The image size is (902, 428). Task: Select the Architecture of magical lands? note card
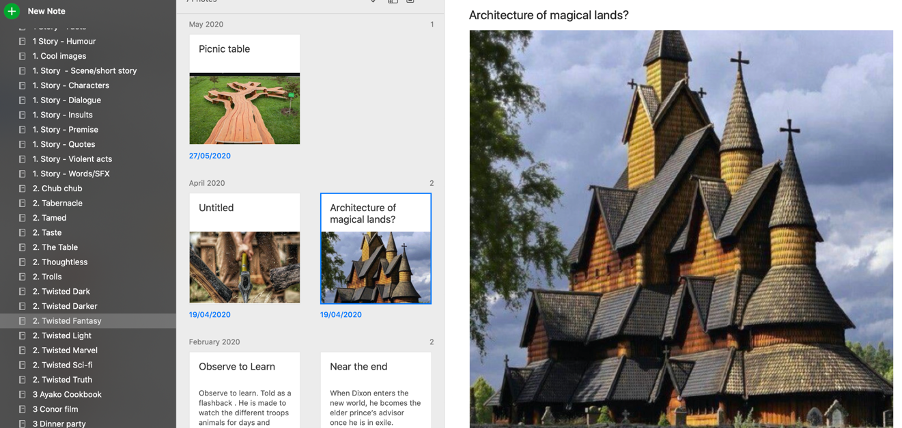click(376, 248)
